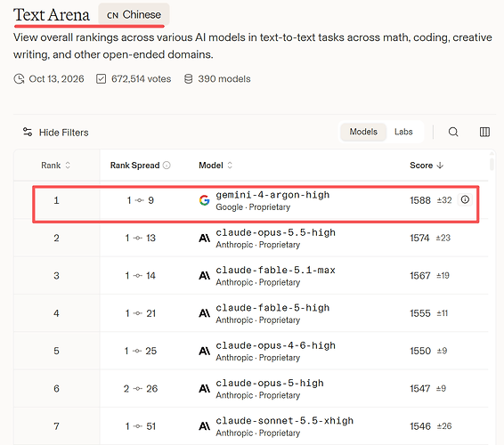The image size is (504, 445).
Task: Open the column layout icon
Action: click(484, 132)
